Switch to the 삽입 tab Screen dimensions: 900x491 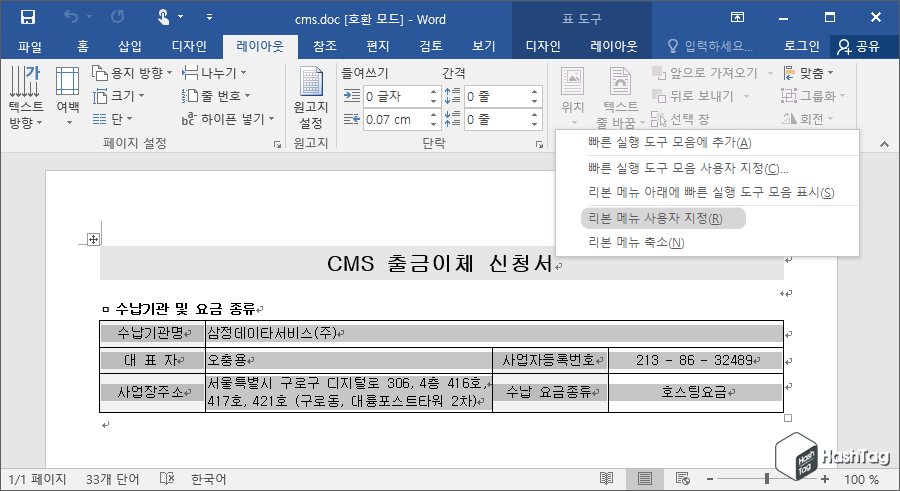pos(130,46)
